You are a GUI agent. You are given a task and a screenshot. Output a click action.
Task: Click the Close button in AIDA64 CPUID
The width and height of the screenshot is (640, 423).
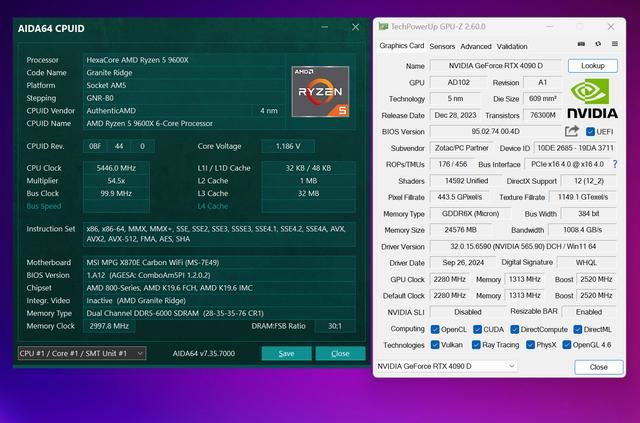pos(340,354)
